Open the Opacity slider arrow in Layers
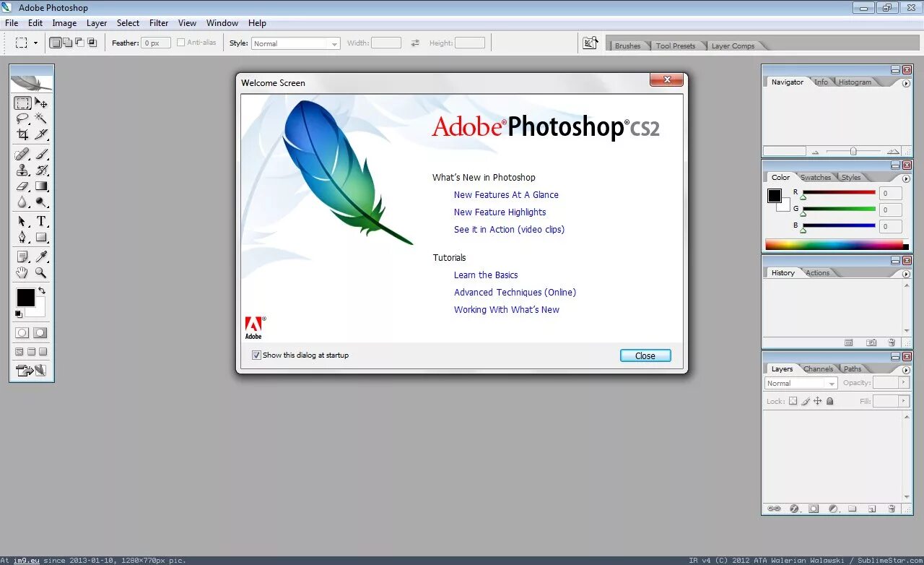Viewport: 924px width, 565px height. click(x=904, y=383)
